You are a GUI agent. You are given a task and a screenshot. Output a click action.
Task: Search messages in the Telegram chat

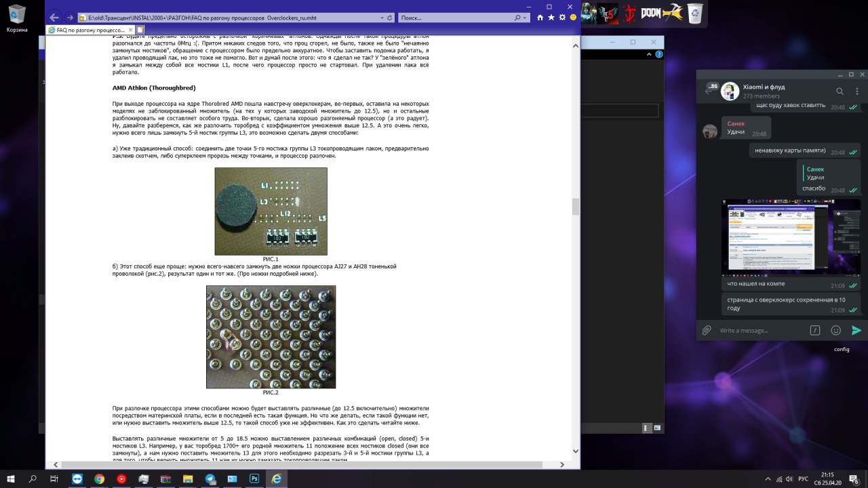840,91
